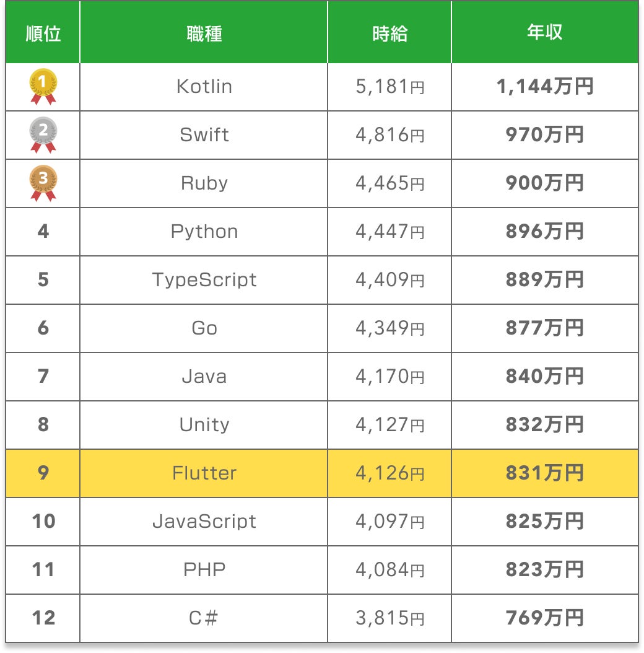
Task: Click the bronze third-place medal icon
Action: pos(43,183)
